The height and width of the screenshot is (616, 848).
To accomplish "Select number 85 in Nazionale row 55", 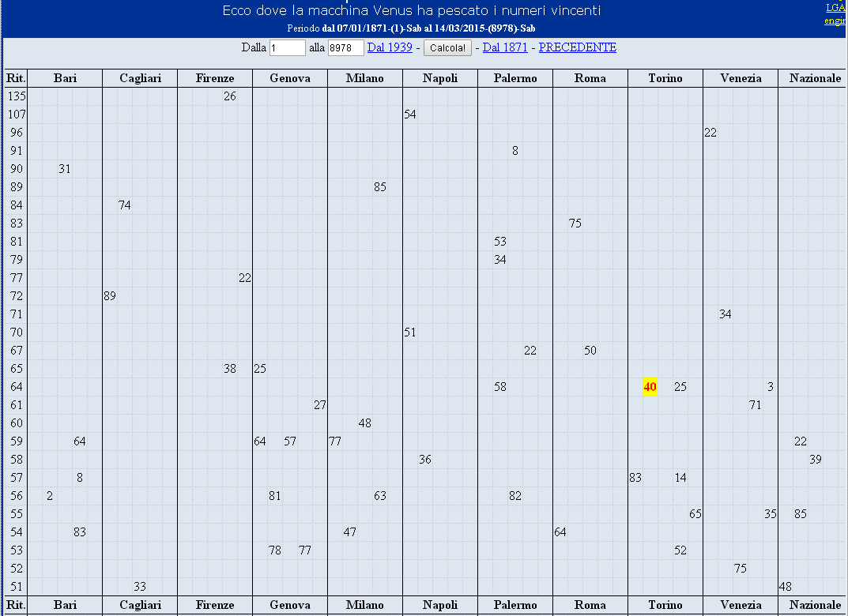I will point(801,514).
